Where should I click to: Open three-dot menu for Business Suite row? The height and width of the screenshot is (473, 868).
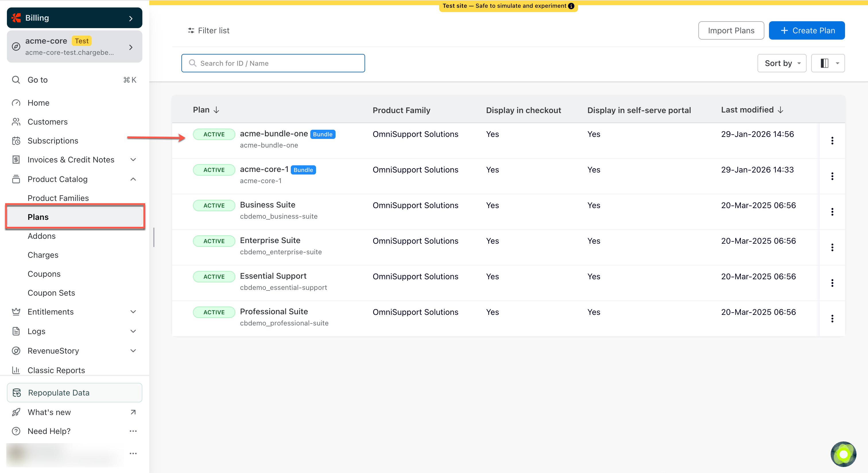[x=832, y=212]
